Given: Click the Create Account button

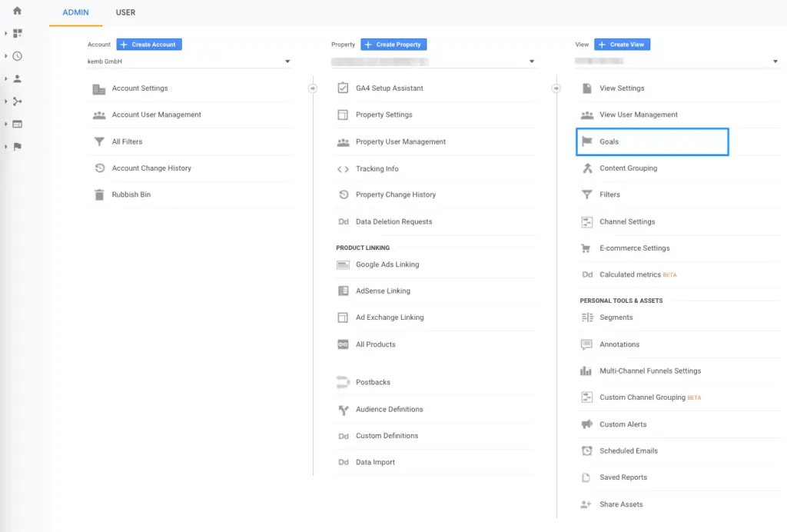Looking at the screenshot, I should point(149,45).
